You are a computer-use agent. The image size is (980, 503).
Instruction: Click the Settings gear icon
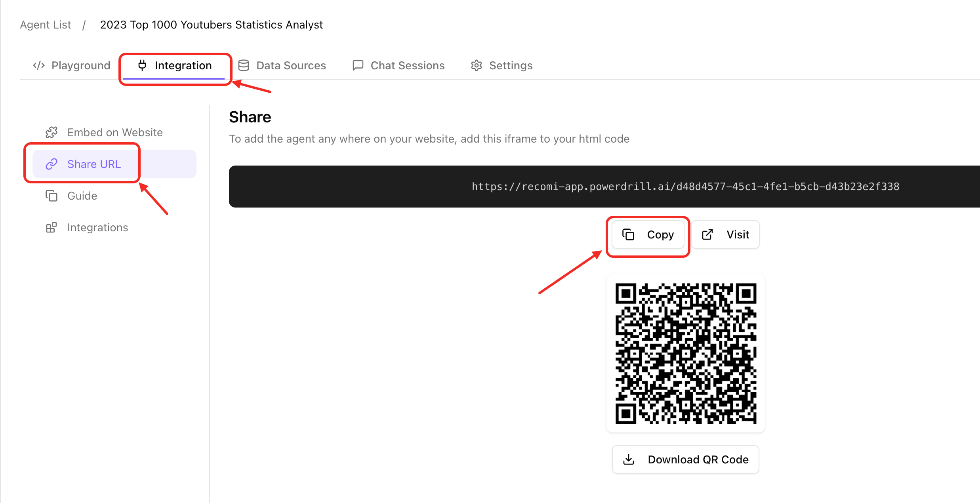click(x=477, y=65)
